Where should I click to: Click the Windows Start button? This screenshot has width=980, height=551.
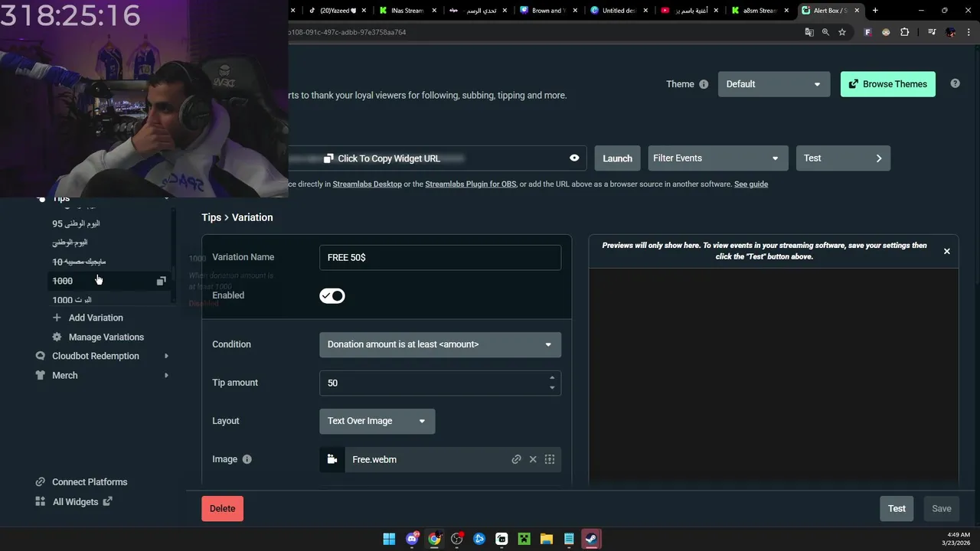click(389, 539)
